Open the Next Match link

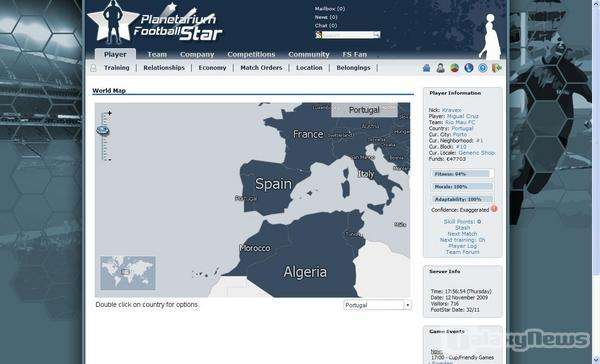(x=462, y=234)
